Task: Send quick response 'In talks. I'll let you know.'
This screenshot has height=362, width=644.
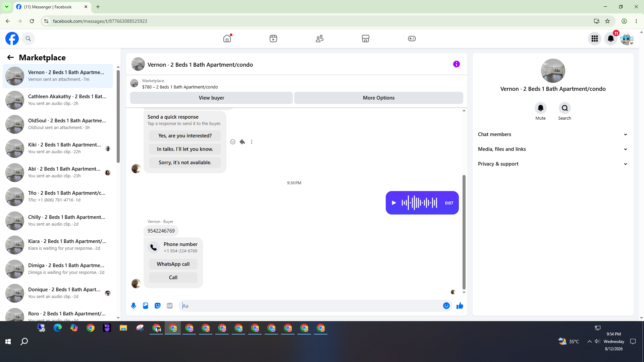Action: (x=185, y=149)
